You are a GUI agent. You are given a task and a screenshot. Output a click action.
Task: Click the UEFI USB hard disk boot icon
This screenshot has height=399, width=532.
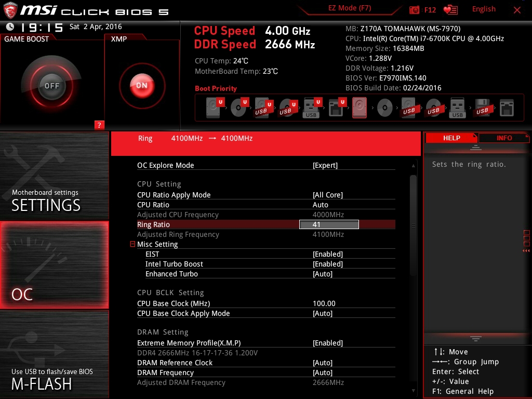[x=264, y=108]
